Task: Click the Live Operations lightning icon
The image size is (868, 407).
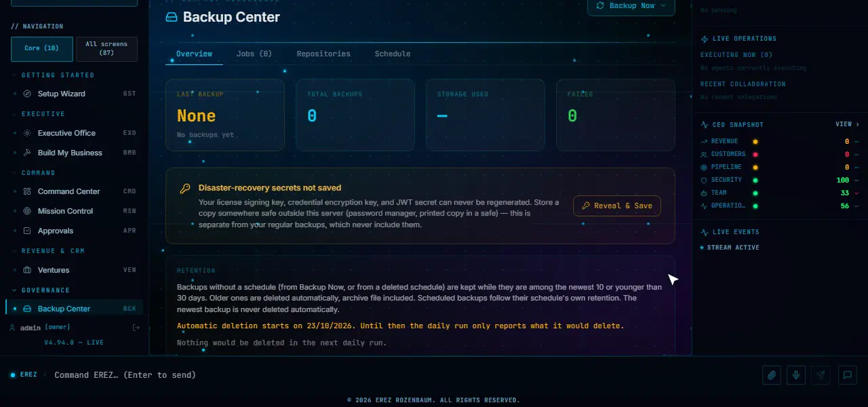Action: point(704,39)
